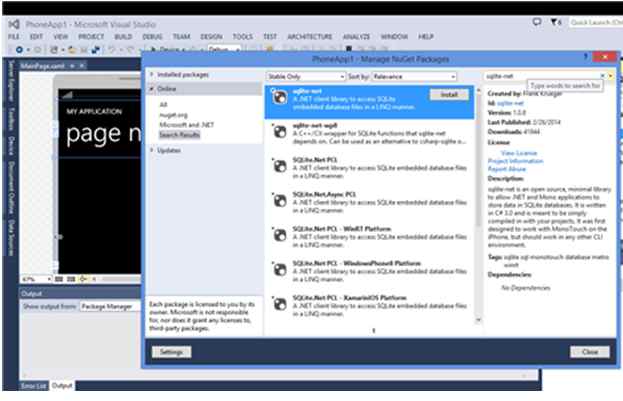Select the first SQLite.Net PCL package
623x401 pixels.
(370, 168)
